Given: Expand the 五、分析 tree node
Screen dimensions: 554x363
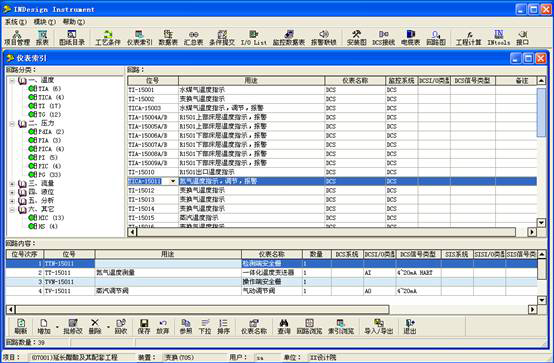Looking at the screenshot, I should (x=12, y=201).
